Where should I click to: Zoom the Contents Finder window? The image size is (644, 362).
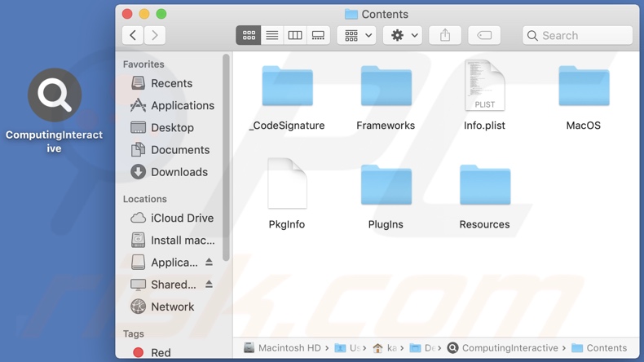161,15
